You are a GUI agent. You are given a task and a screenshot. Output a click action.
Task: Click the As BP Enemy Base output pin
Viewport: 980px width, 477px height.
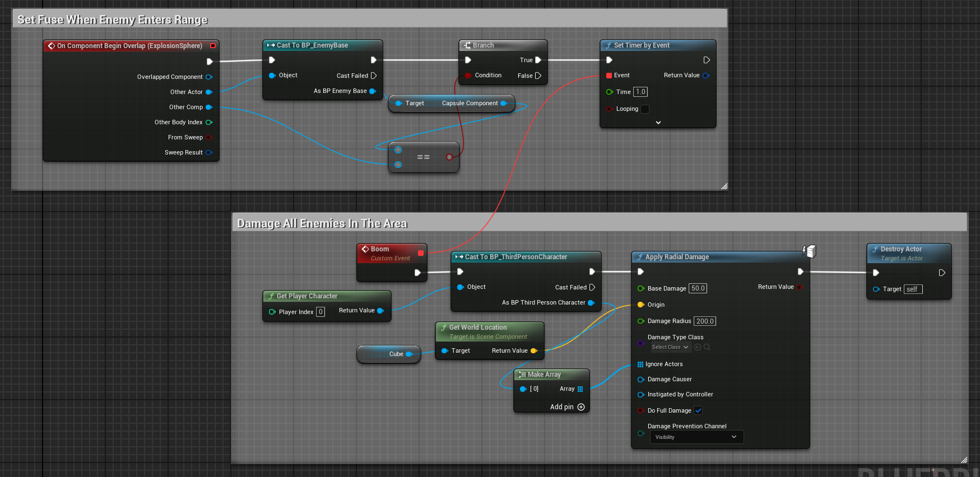(x=373, y=91)
